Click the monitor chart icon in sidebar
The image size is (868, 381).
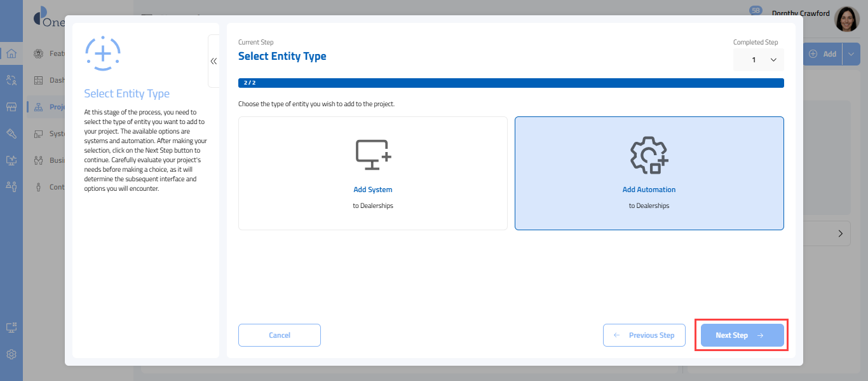(11, 160)
